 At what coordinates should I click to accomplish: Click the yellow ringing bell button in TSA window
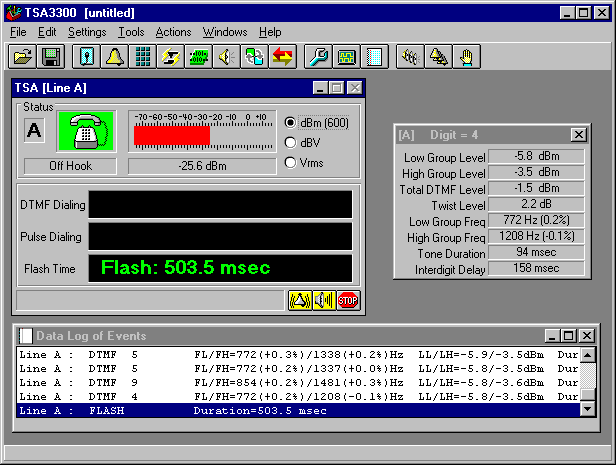(x=300, y=301)
